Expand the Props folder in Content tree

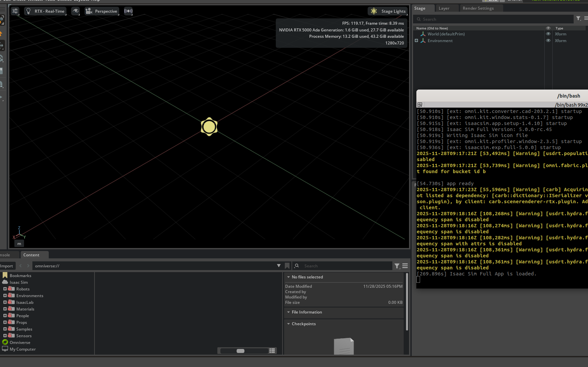pyautogui.click(x=5, y=323)
